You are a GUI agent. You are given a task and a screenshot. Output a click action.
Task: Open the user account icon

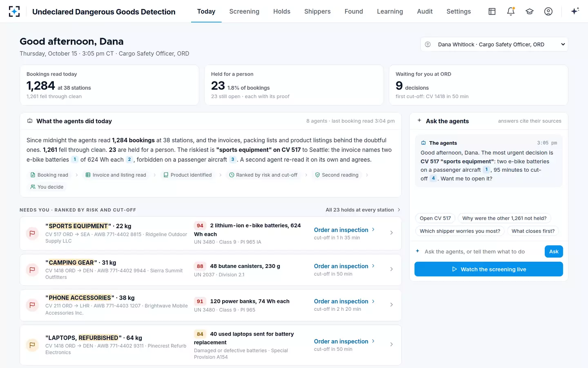click(x=548, y=11)
